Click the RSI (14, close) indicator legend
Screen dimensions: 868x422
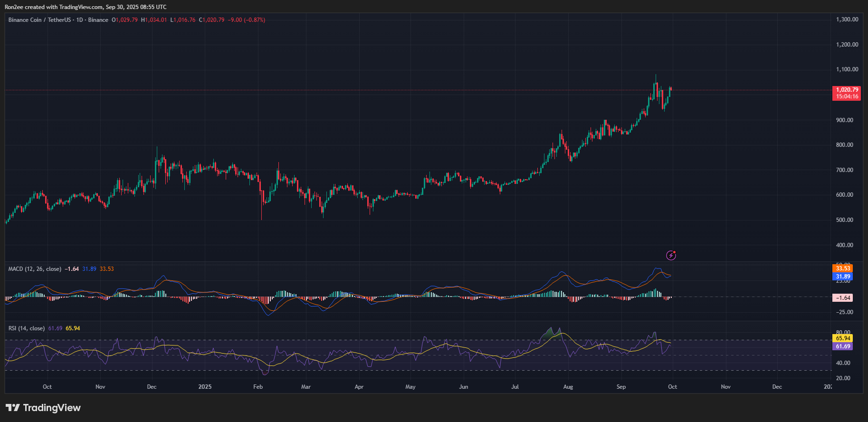pyautogui.click(x=27, y=328)
